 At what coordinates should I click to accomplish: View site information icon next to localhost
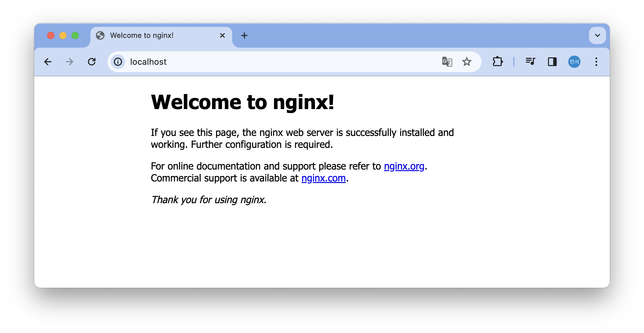[x=118, y=62]
